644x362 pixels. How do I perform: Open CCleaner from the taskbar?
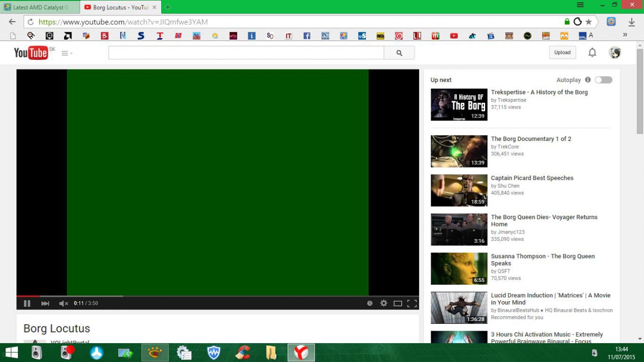pos(242,353)
